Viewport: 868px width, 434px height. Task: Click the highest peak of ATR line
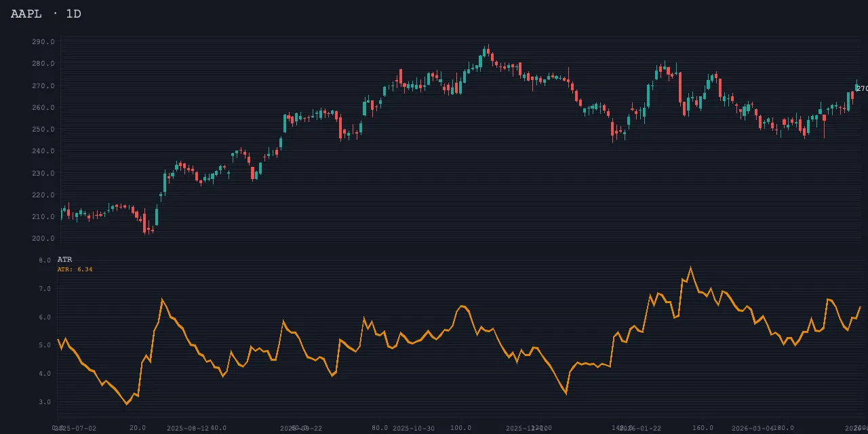(x=691, y=267)
